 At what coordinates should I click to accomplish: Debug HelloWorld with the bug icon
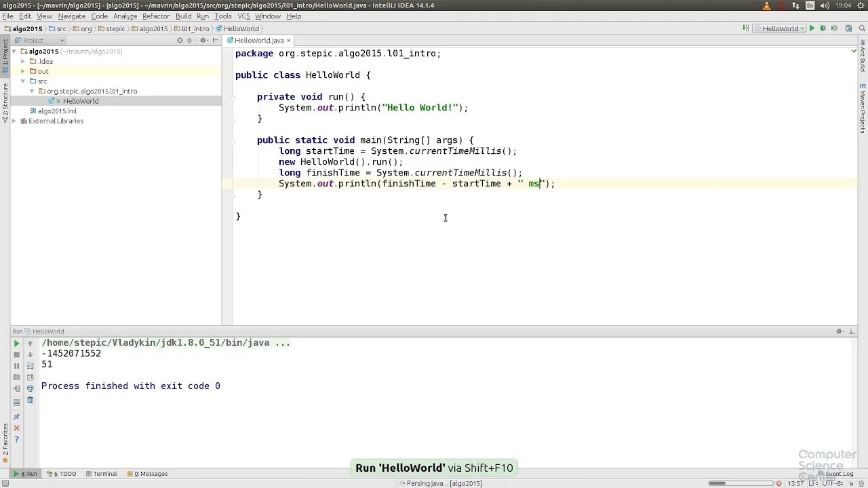(x=823, y=28)
